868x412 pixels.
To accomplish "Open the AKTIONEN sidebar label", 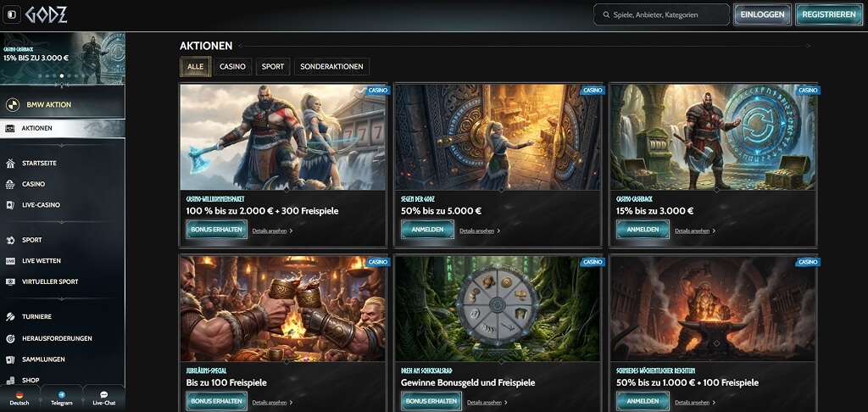I will coord(37,129).
